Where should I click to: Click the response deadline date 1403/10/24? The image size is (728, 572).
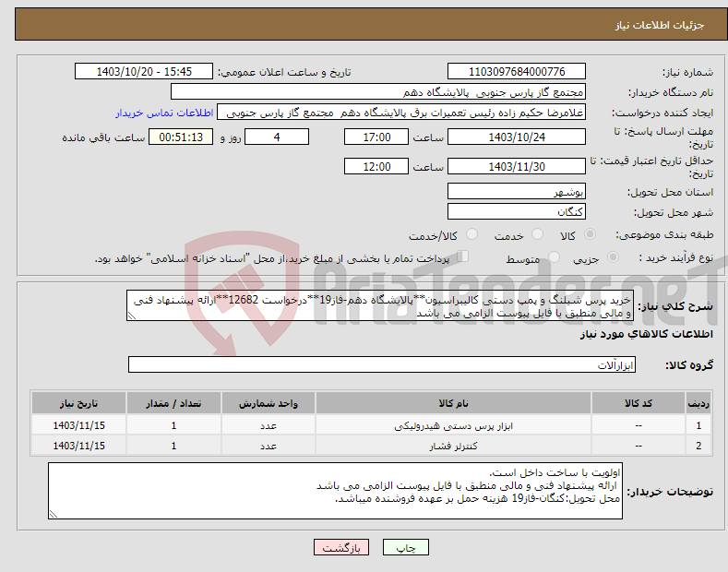[517, 137]
